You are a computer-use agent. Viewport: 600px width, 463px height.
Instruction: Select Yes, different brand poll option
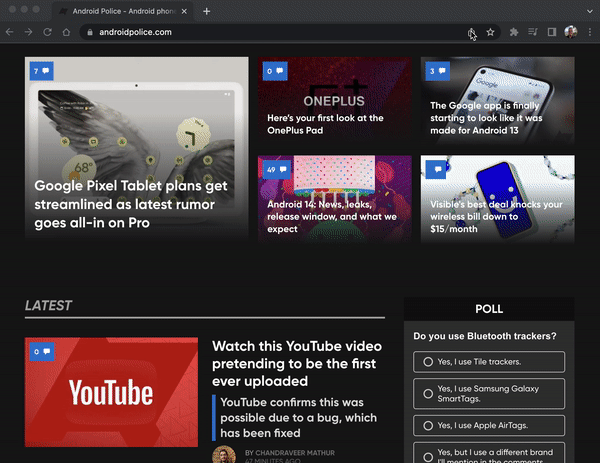pos(489,454)
